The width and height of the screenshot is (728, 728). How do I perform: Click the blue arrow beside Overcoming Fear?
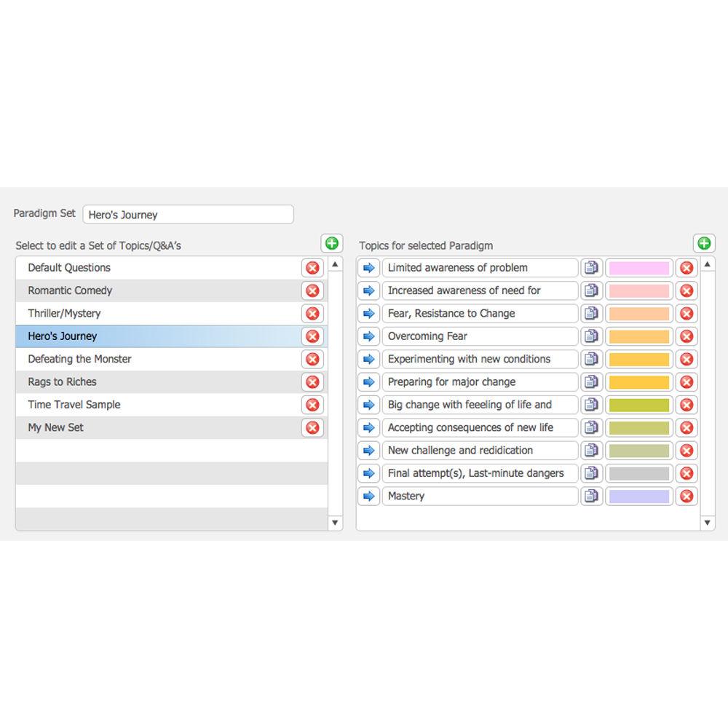click(x=369, y=336)
